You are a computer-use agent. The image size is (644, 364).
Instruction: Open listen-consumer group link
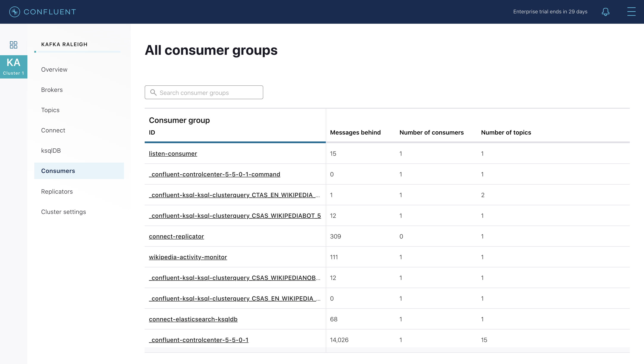[173, 154]
